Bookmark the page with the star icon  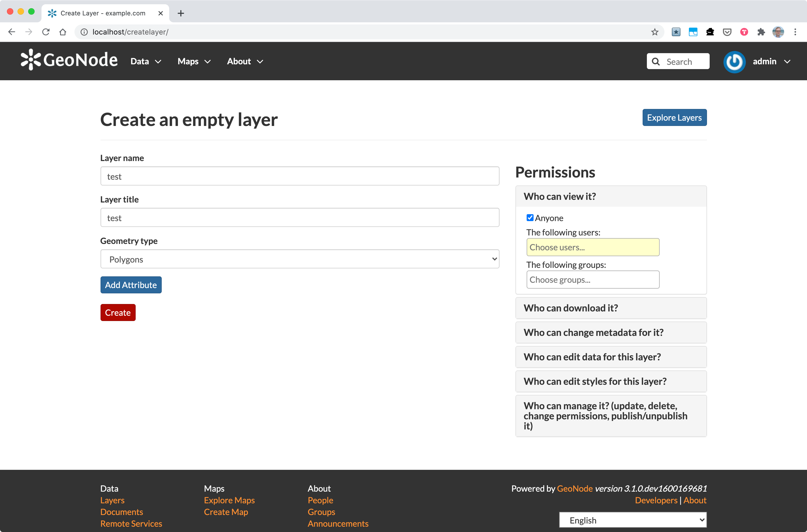point(655,32)
